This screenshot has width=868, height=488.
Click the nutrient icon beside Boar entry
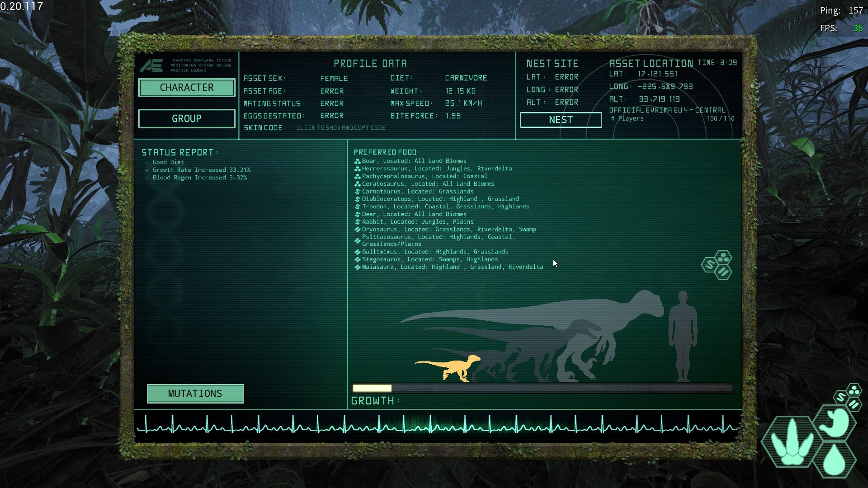(x=357, y=161)
